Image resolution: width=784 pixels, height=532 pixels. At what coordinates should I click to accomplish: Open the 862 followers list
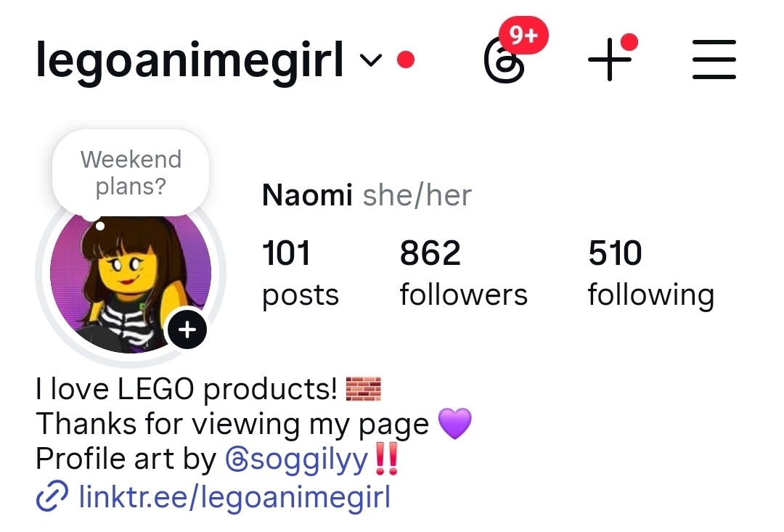pos(463,273)
